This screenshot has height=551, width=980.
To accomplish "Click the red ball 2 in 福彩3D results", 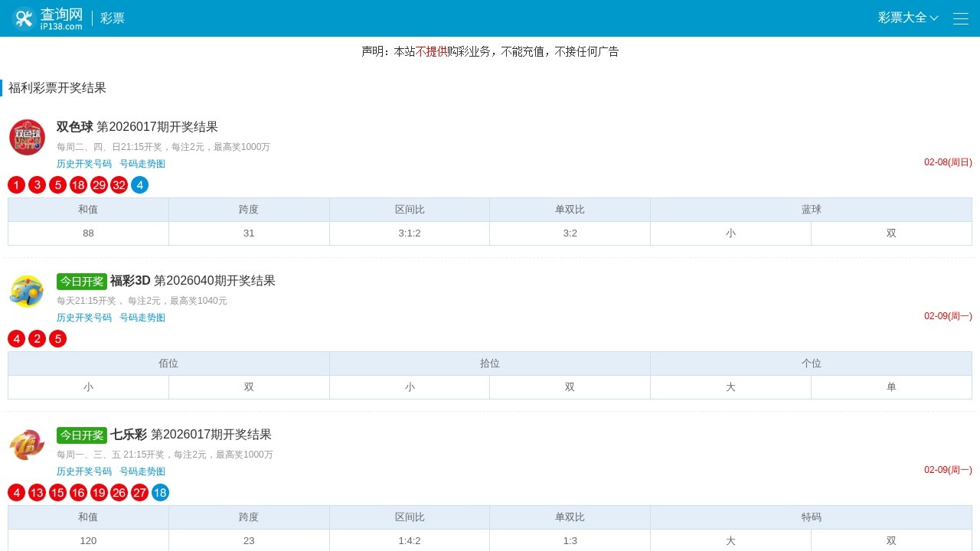I will tap(37, 338).
